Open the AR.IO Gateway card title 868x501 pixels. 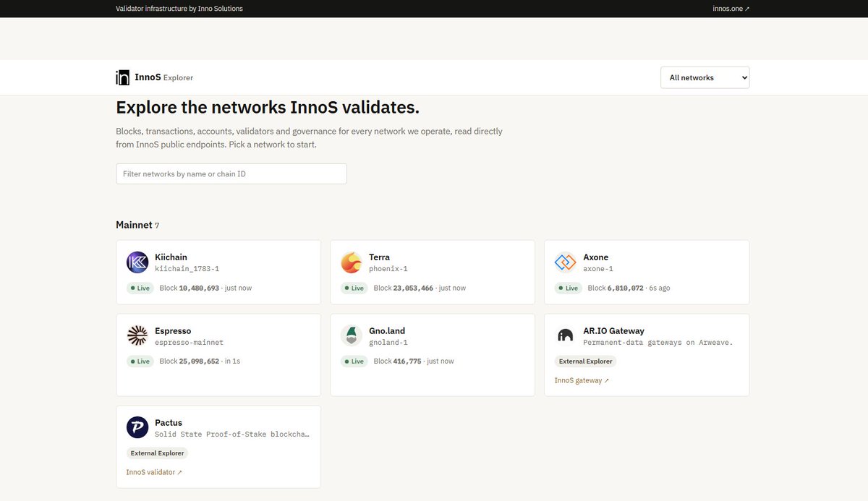point(613,331)
